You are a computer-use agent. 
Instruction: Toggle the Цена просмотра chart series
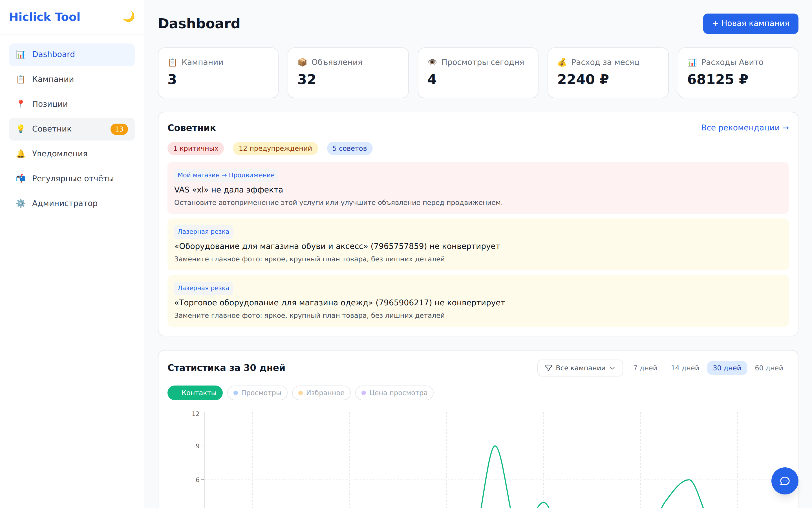point(395,393)
